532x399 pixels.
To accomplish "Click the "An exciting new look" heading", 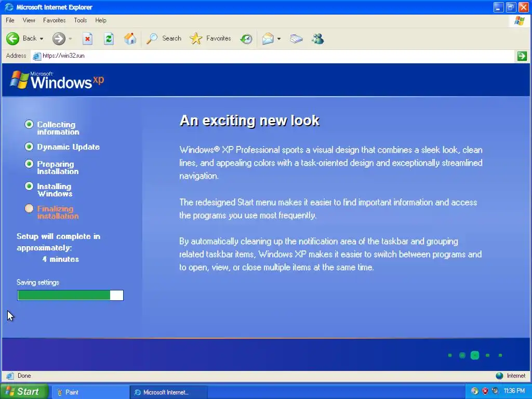I will coord(249,121).
